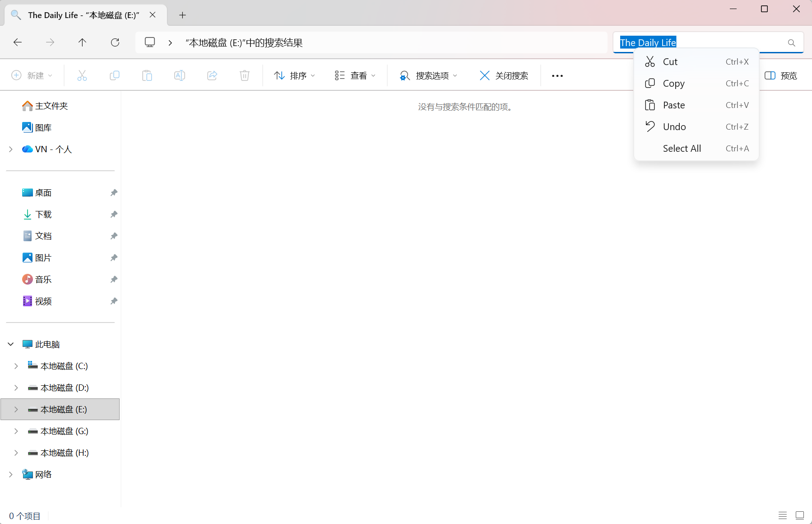Open 下载 downloads quick access folder
812x524 pixels.
coord(37,214)
